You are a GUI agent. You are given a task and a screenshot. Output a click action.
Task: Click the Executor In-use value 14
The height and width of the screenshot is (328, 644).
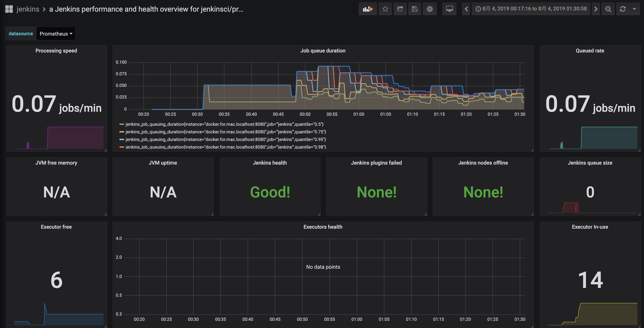click(x=590, y=280)
